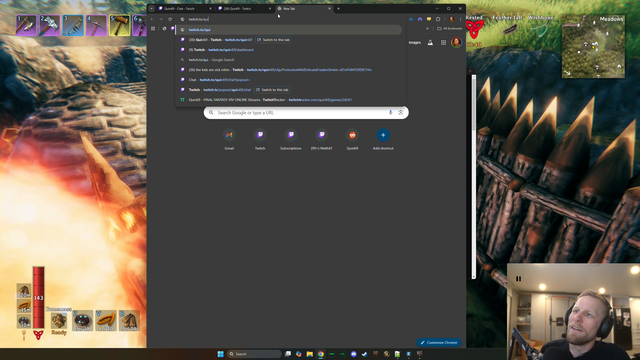The width and height of the screenshot is (640, 360).
Task: Choose the twitch.tv/qui Google Search suggestion
Action: tap(289, 60)
